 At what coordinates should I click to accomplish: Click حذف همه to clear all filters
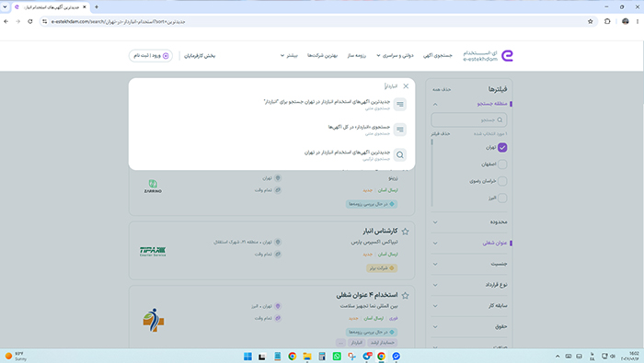tap(442, 89)
